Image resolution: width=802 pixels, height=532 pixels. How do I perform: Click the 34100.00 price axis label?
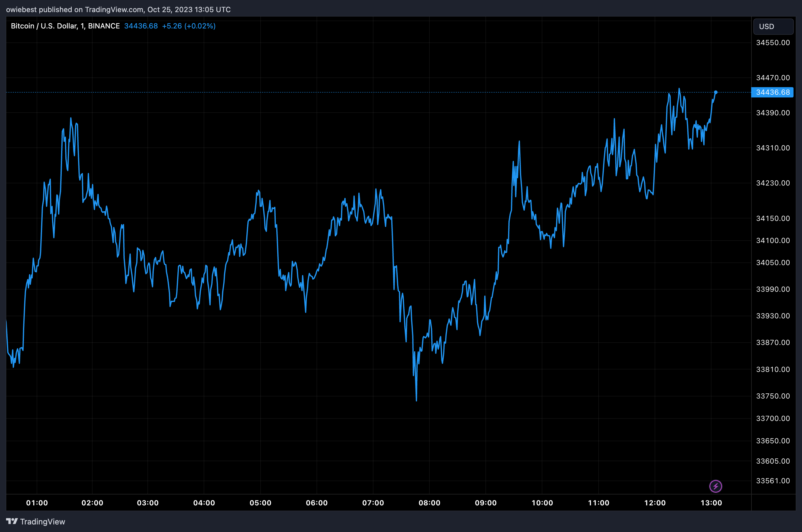[773, 241]
